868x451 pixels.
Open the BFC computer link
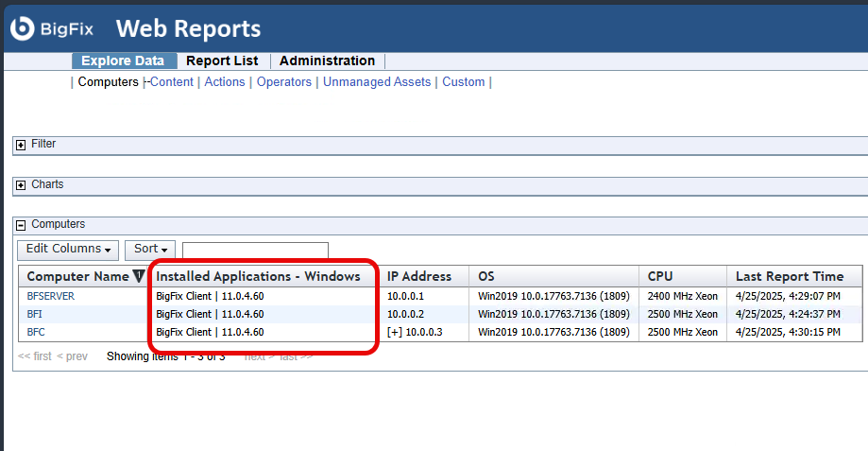click(36, 333)
